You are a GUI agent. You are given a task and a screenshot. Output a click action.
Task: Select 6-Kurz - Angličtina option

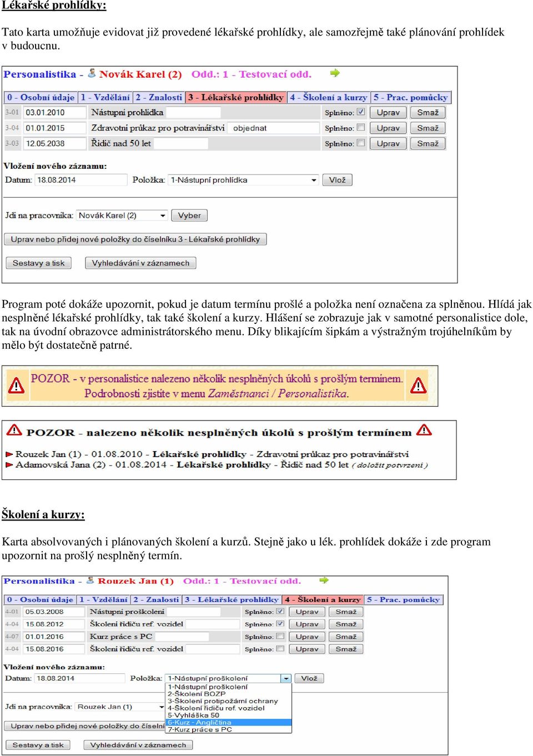coord(229,723)
